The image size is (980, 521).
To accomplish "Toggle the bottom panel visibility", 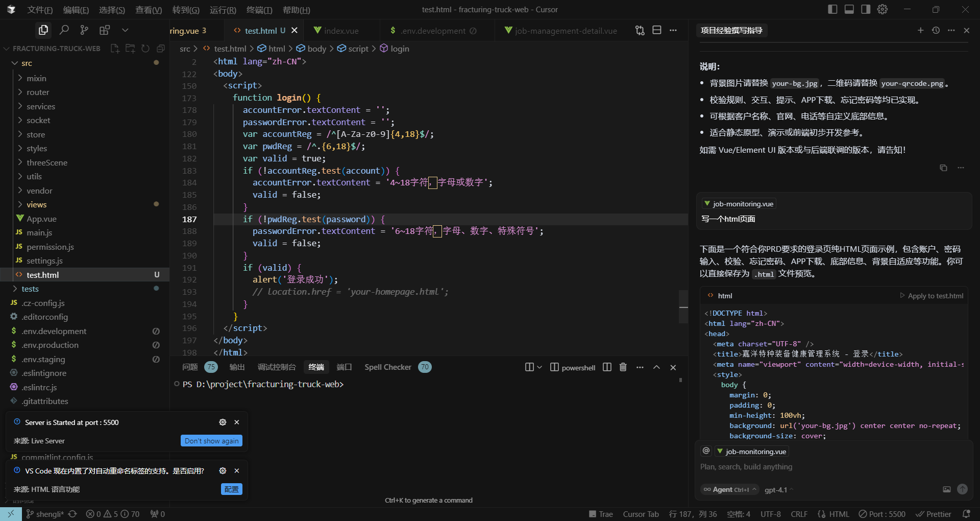I will (849, 9).
